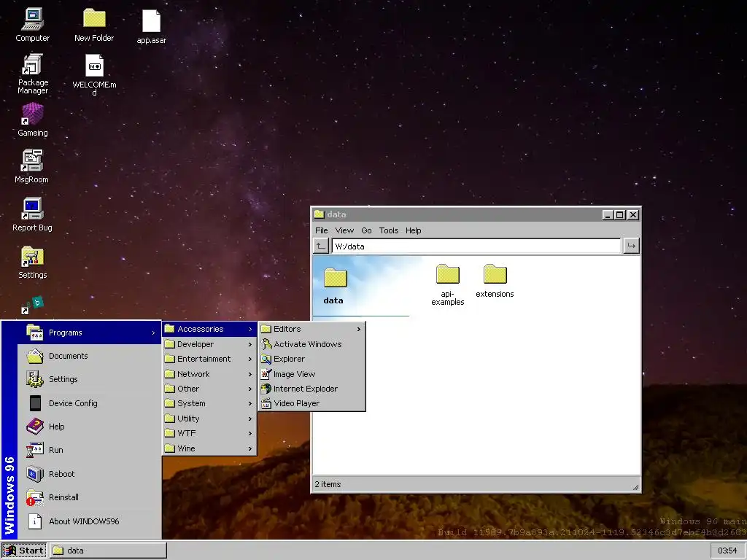Expand the Other submenu

click(209, 389)
